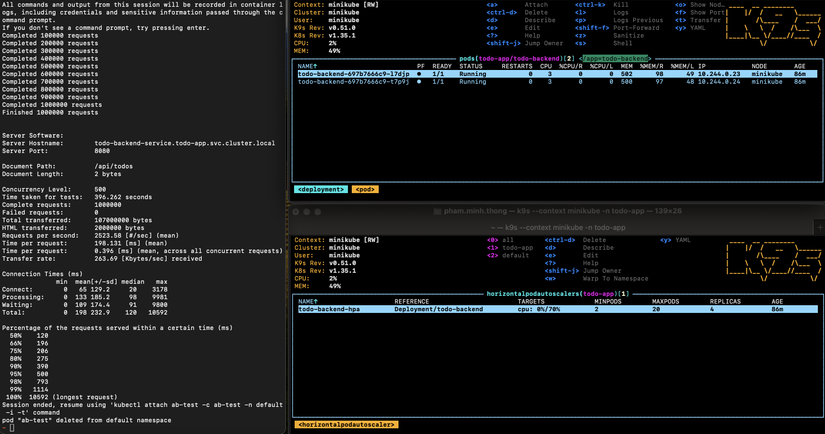Viewport: 825px width, 434px height.
Task: Click the folder icon beside pham.minh.thong title
Action: tap(437, 211)
